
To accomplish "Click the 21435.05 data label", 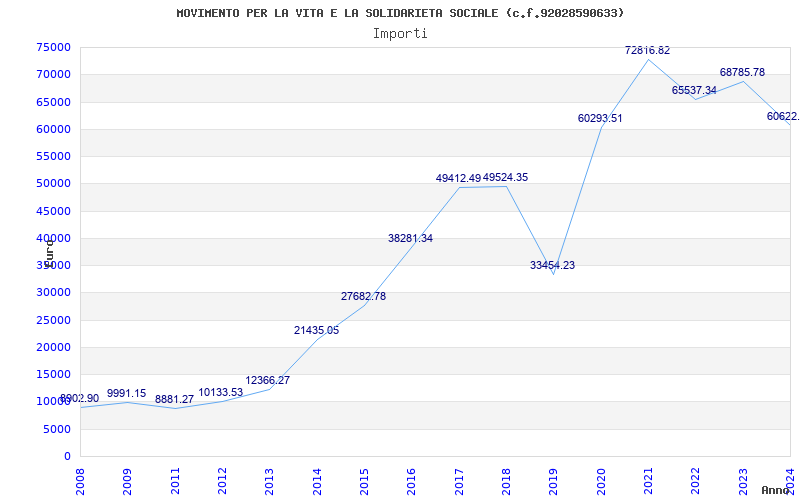I will coord(316,331).
